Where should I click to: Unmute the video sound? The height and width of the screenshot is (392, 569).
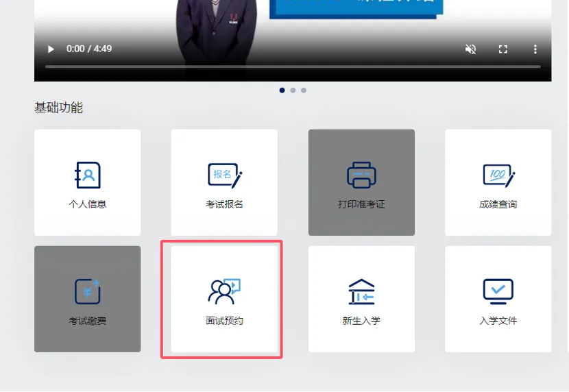tap(470, 49)
